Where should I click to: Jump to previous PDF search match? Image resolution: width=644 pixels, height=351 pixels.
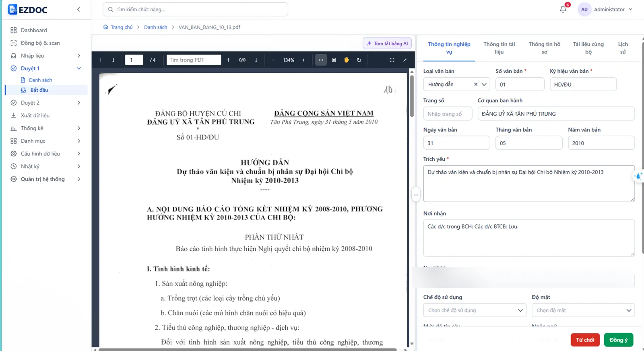click(228, 60)
